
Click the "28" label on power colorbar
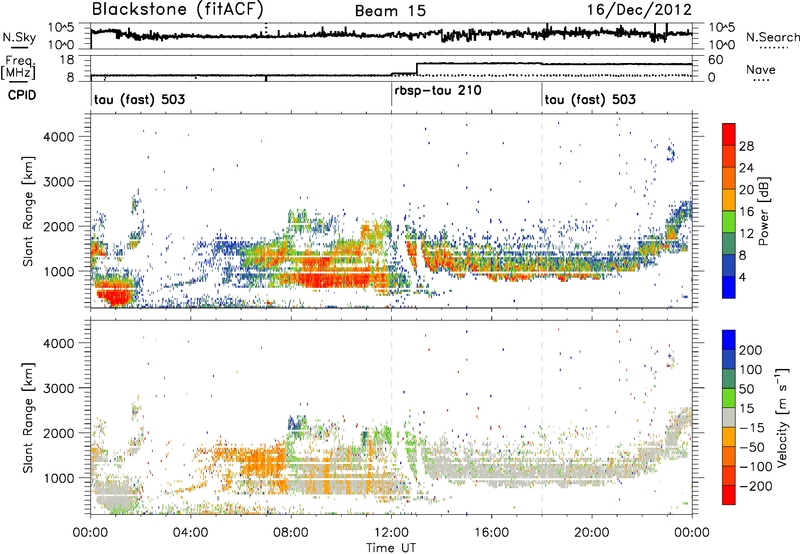(x=746, y=146)
